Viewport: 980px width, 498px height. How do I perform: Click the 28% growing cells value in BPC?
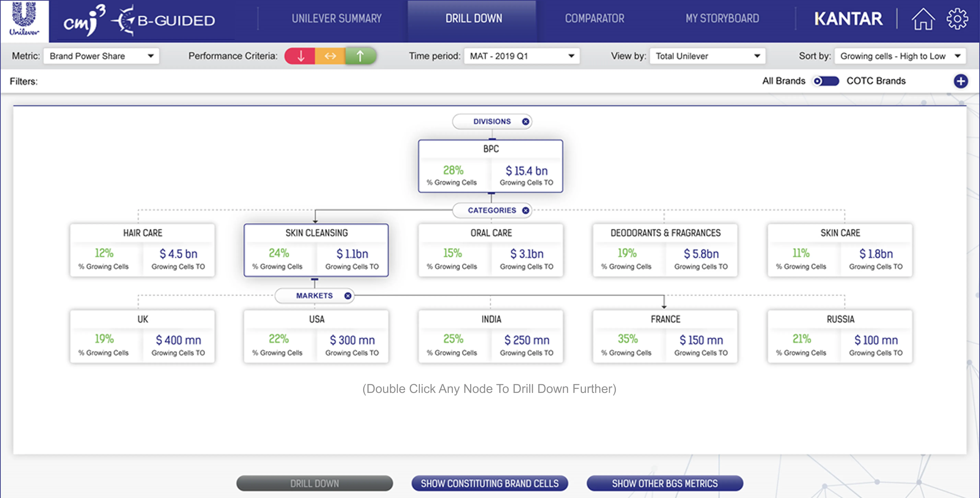(453, 170)
